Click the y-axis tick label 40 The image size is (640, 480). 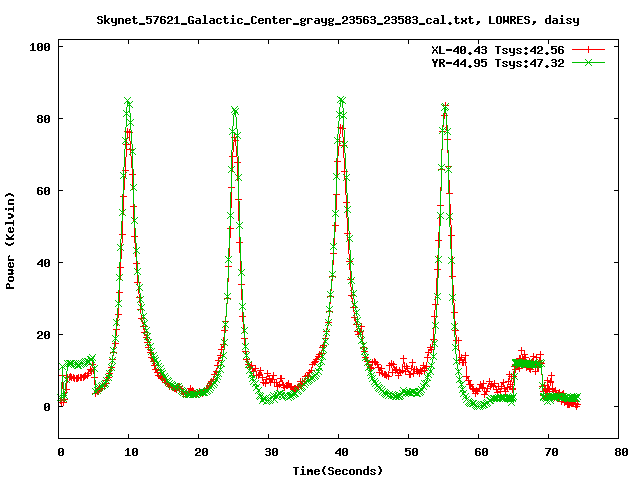[44, 263]
